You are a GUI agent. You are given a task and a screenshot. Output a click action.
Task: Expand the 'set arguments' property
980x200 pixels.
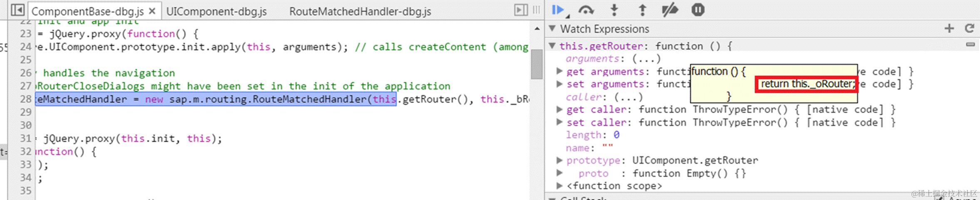click(560, 84)
